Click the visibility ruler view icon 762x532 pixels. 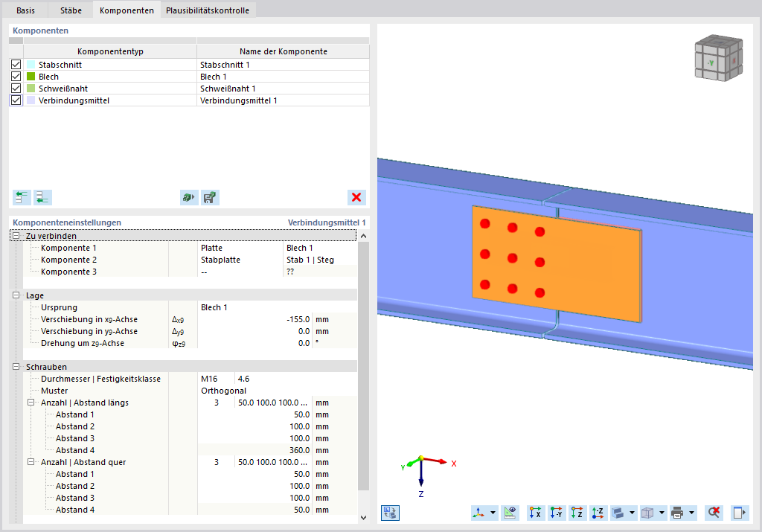510,513
